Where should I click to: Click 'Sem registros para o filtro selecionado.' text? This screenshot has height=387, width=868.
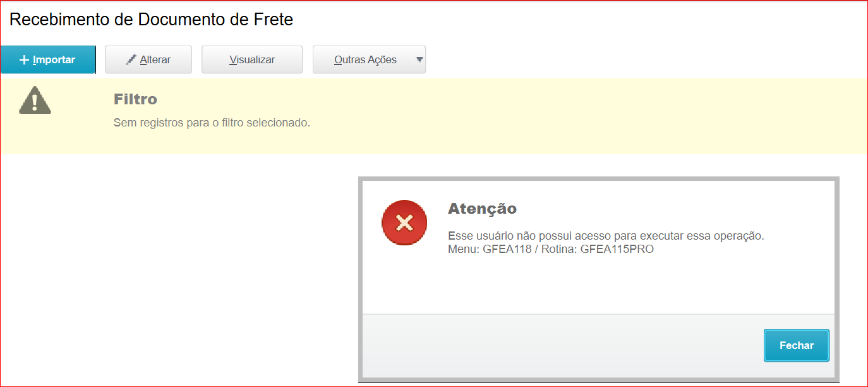pyautogui.click(x=212, y=123)
